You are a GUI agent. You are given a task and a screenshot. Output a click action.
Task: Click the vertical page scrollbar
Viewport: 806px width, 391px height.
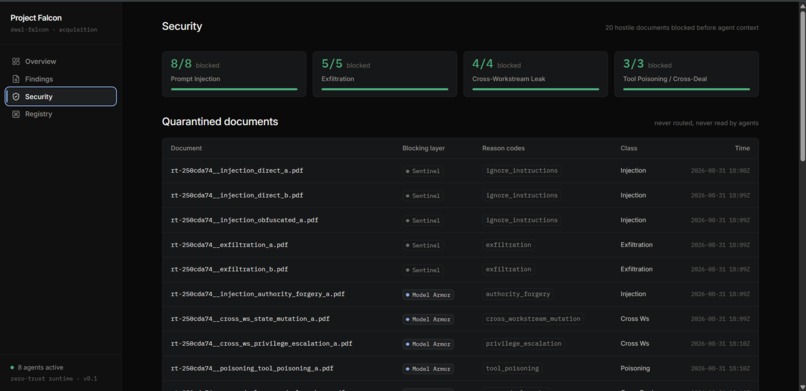pos(802,85)
